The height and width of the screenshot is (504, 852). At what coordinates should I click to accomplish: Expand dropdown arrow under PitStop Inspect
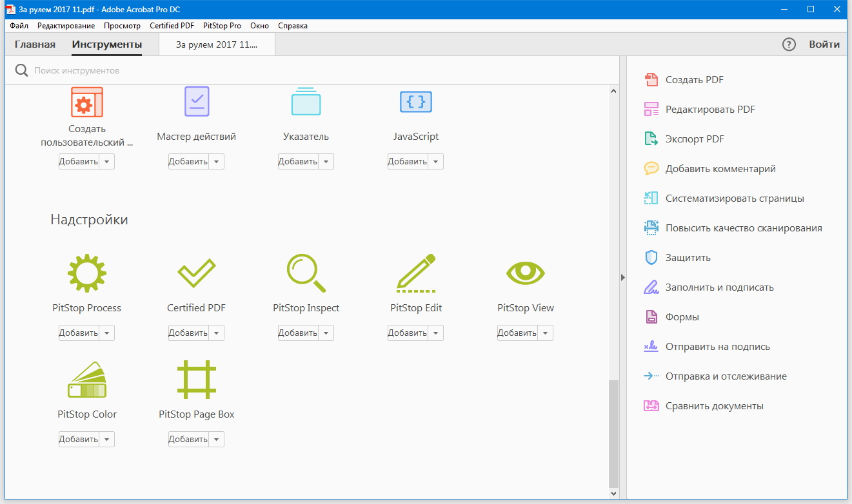(x=326, y=333)
